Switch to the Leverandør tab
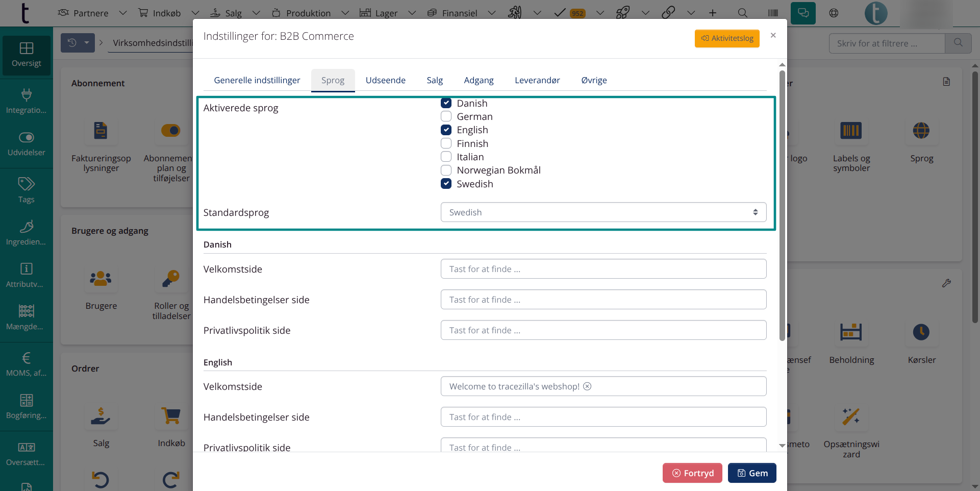This screenshot has width=980, height=491. point(537,80)
